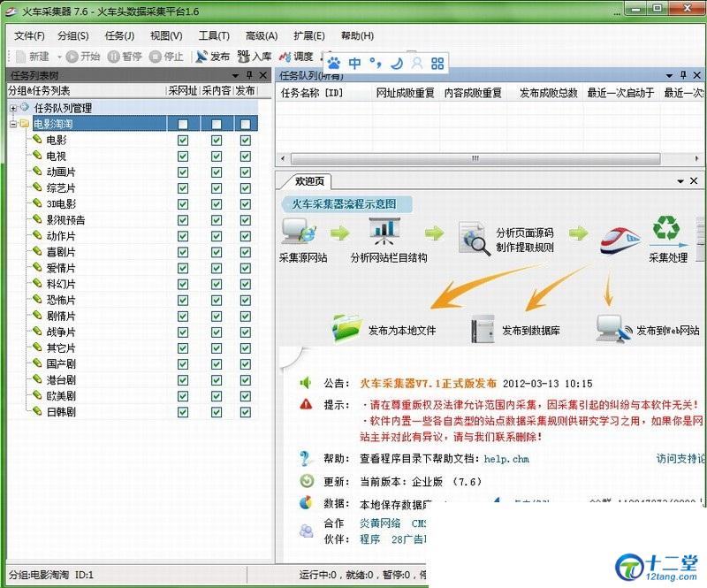Close the 任务列表树 panel

263,75
